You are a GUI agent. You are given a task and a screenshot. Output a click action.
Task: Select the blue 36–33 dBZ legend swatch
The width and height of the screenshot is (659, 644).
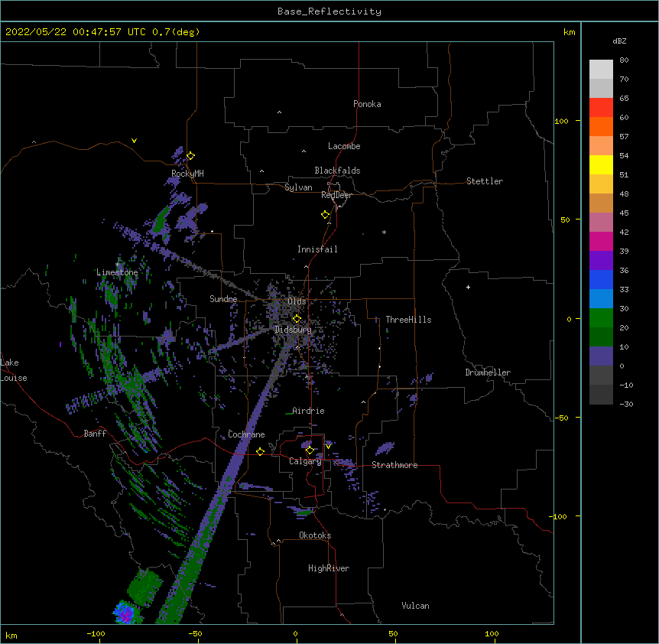point(601,280)
